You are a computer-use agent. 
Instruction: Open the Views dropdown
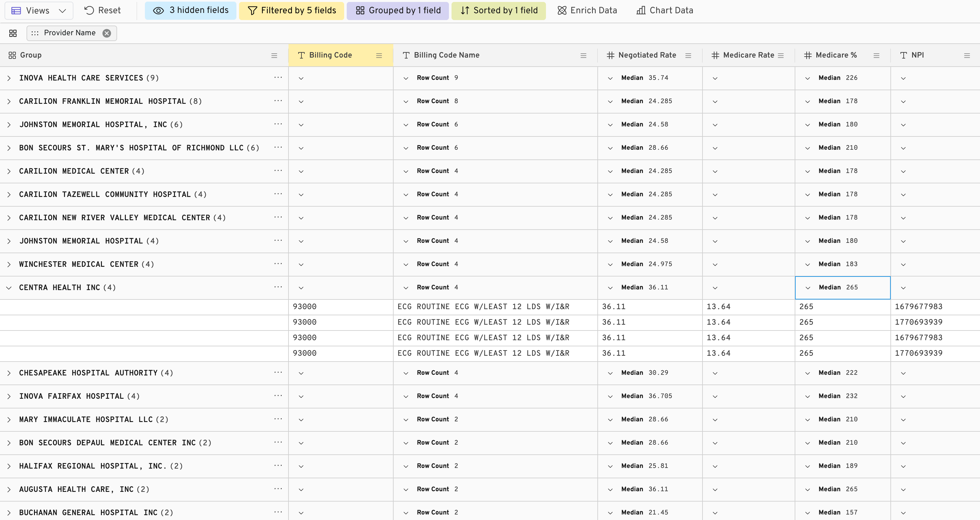click(39, 11)
